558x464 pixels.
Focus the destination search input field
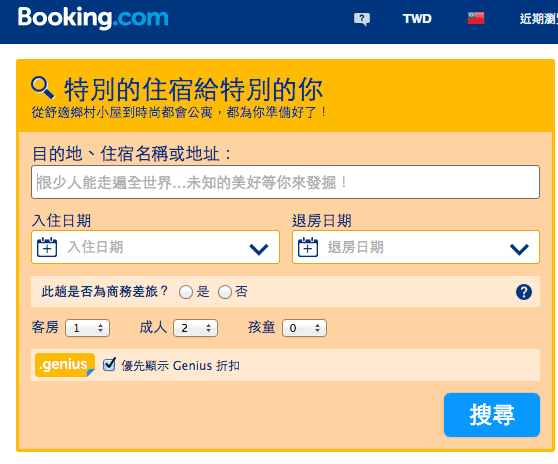coord(285,182)
